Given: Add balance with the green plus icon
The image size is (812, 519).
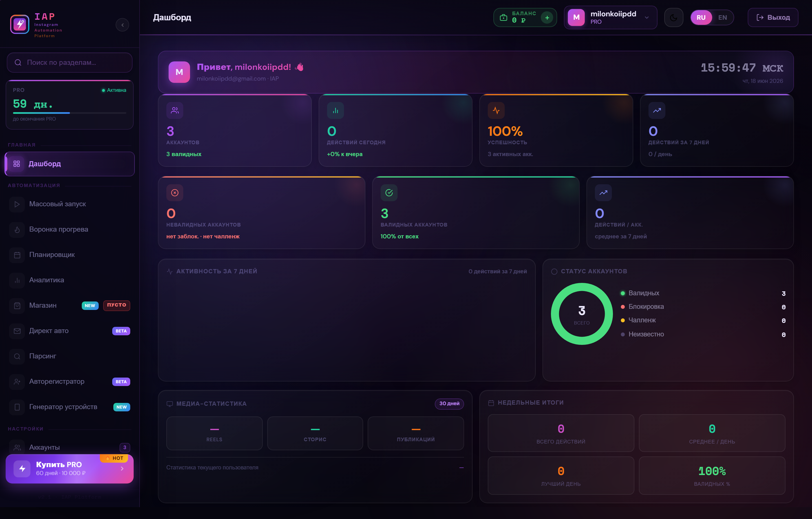Looking at the screenshot, I should click(547, 17).
